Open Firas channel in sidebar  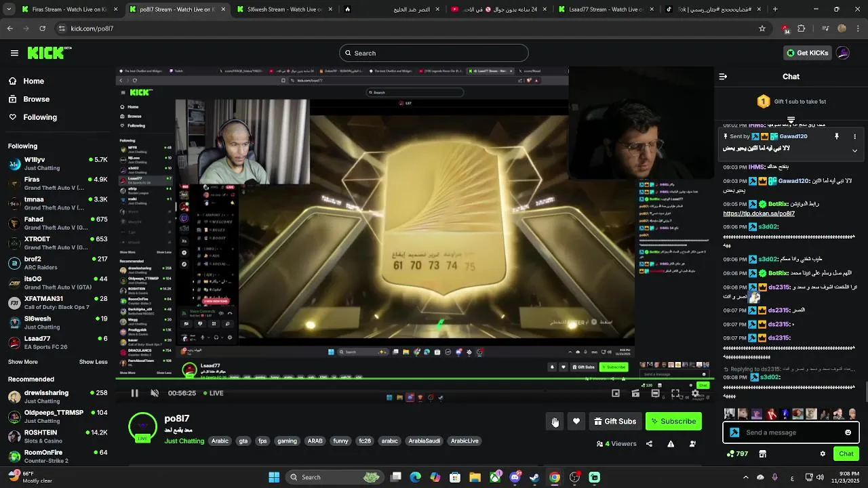(x=58, y=183)
